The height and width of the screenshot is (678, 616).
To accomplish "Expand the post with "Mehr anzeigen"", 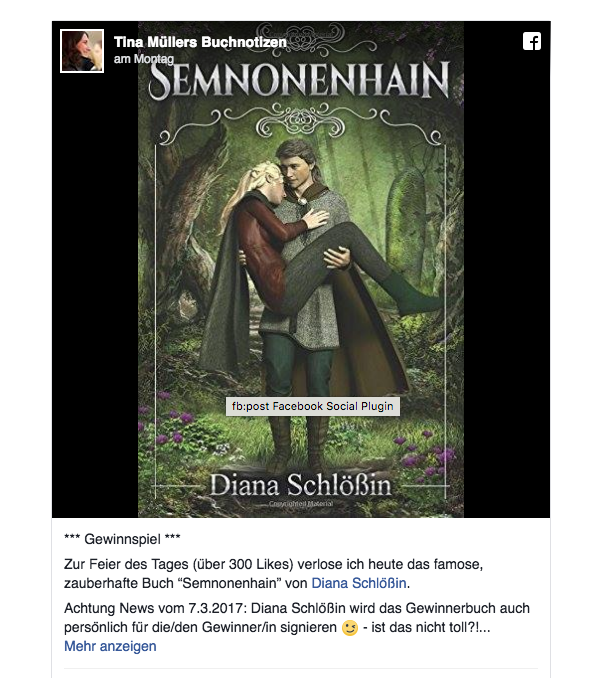I will tap(110, 646).
